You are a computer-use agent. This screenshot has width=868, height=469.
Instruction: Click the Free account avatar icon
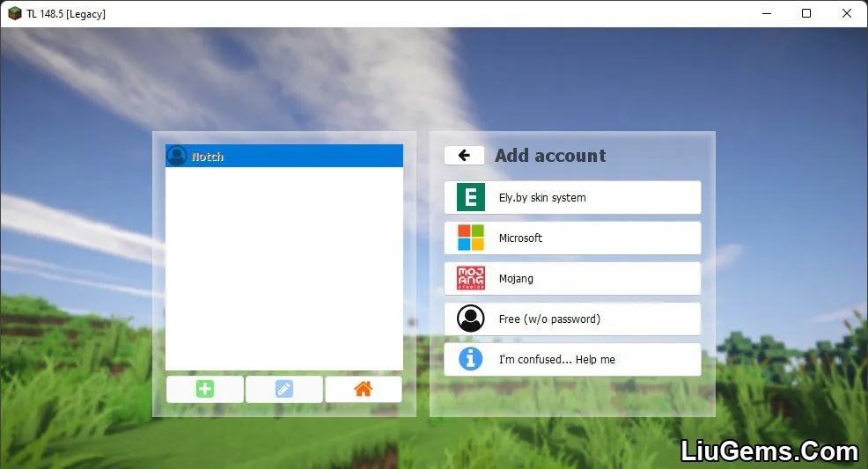tap(471, 319)
